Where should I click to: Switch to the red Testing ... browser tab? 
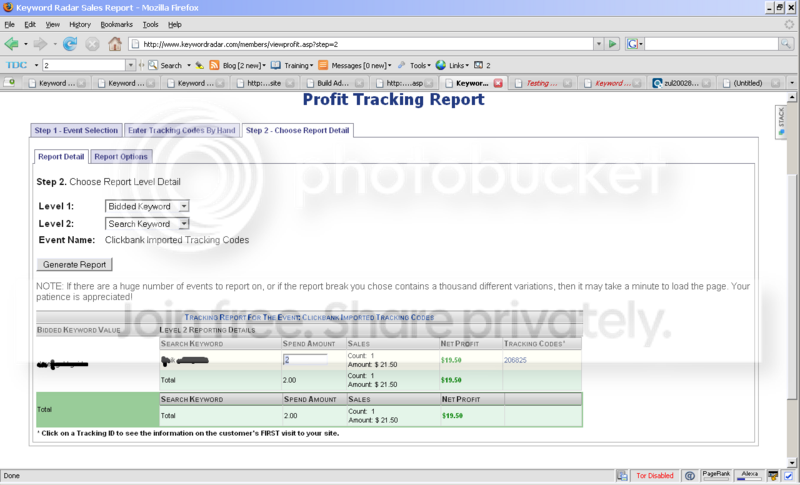pyautogui.click(x=543, y=83)
